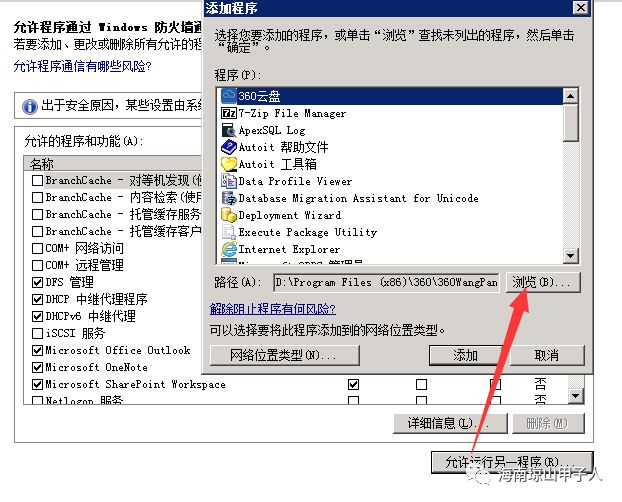The width and height of the screenshot is (622, 502).
Task: Toggle BranchCache 托管缓存服务 checkbox
Action: pyautogui.click(x=37, y=214)
